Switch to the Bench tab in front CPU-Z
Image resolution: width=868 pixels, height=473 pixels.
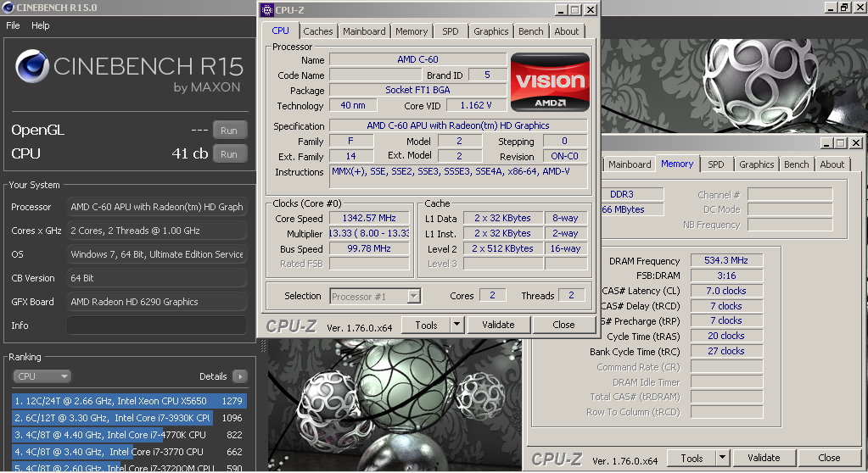tap(531, 31)
